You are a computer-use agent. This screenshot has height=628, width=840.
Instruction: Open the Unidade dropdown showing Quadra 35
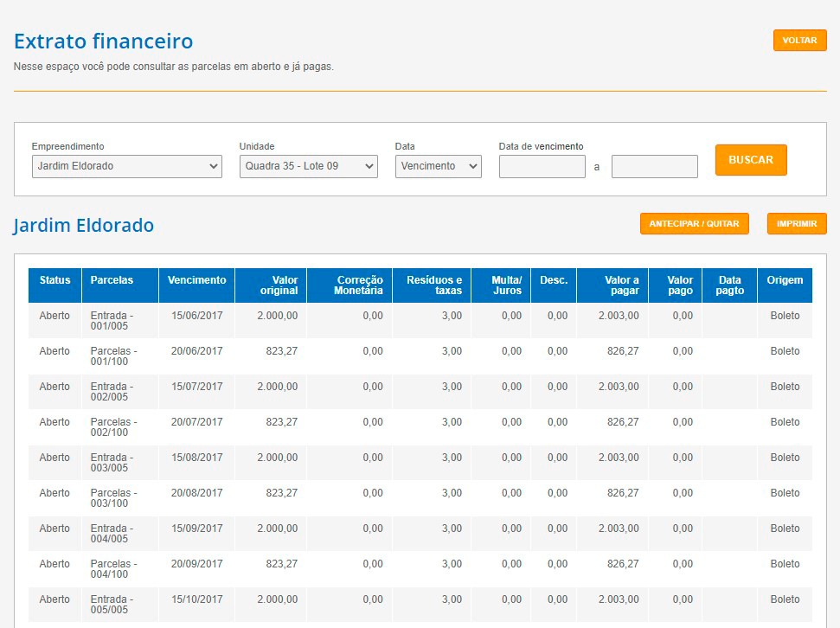coord(308,166)
